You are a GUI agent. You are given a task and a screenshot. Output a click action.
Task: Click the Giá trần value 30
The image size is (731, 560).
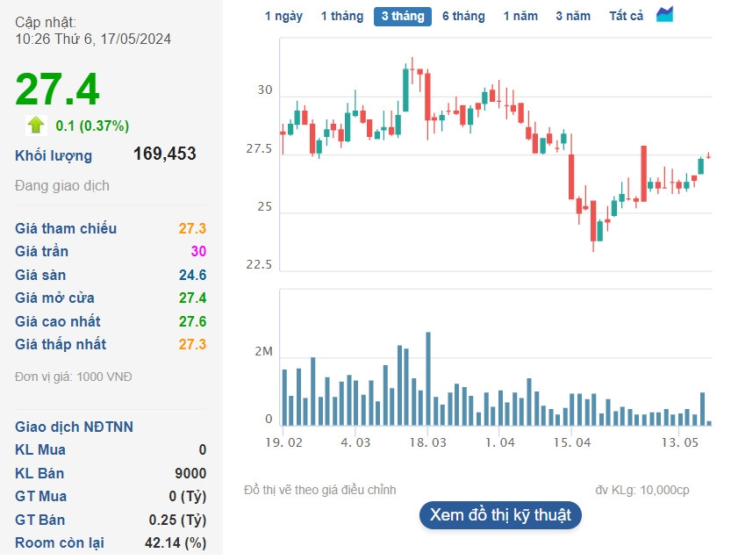pos(198,252)
